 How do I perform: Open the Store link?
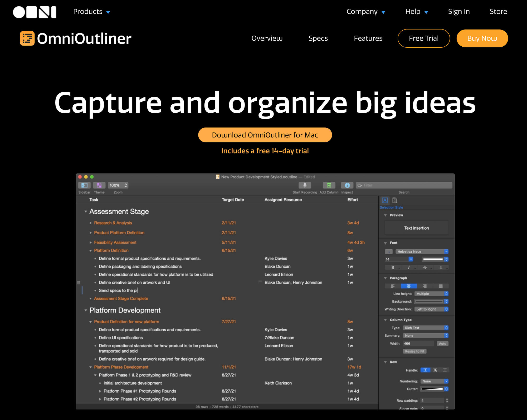[x=498, y=12]
